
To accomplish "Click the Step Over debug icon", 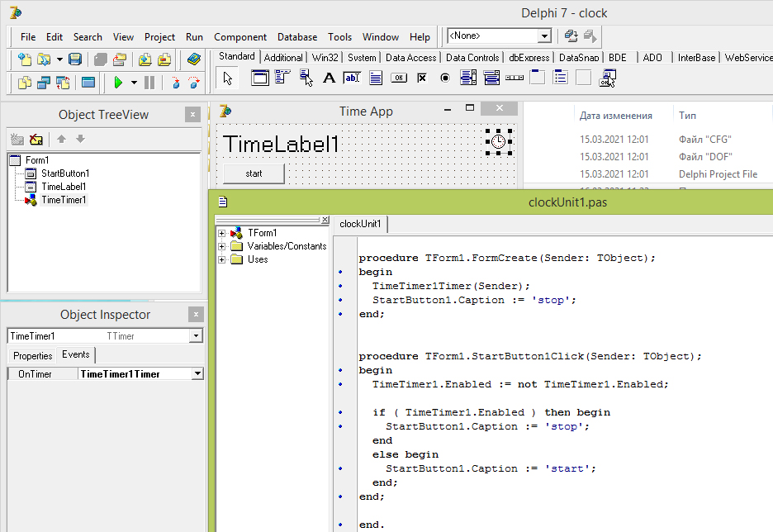I will pos(194,83).
